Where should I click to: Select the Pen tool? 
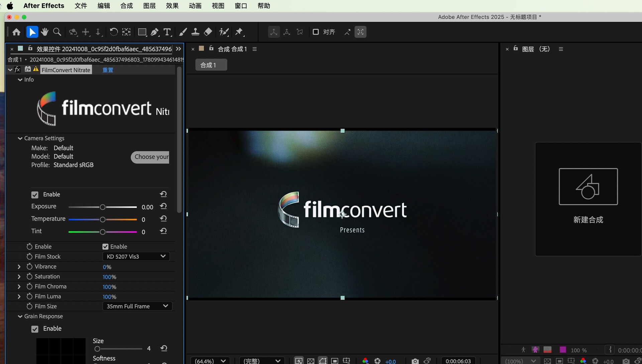click(x=154, y=32)
